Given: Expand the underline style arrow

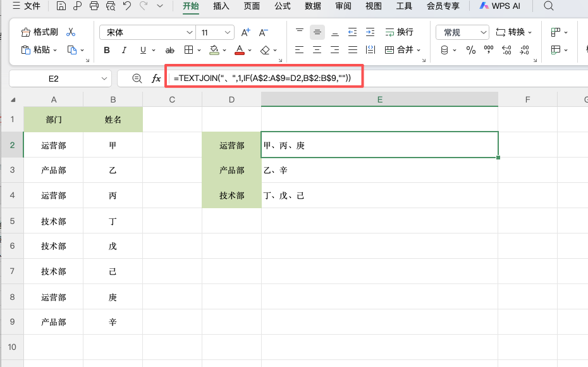Looking at the screenshot, I should pos(154,50).
